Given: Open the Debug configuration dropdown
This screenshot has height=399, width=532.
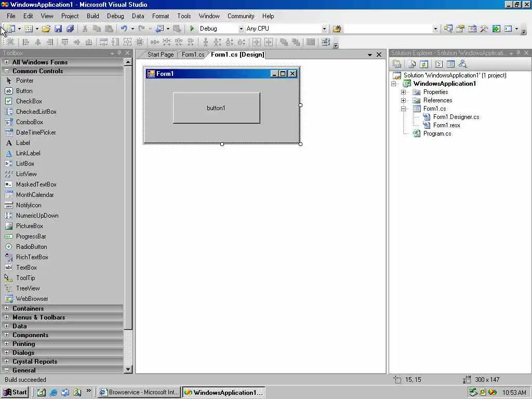Looking at the screenshot, I should coord(241,29).
